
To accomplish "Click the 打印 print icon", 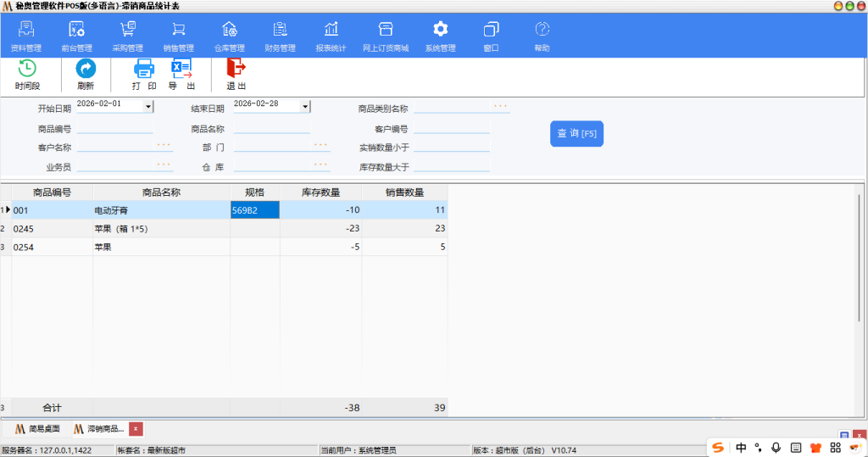I will 144,70.
